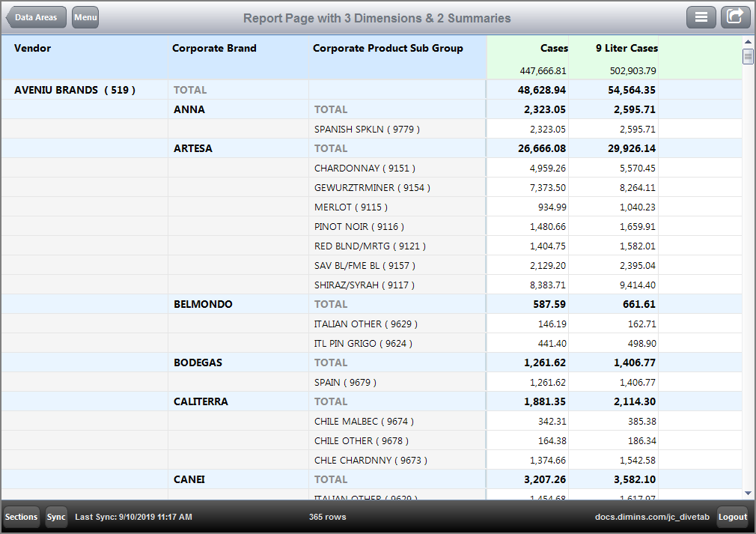This screenshot has width=756, height=534.
Task: Click the 365 rows status text
Action: (x=327, y=517)
